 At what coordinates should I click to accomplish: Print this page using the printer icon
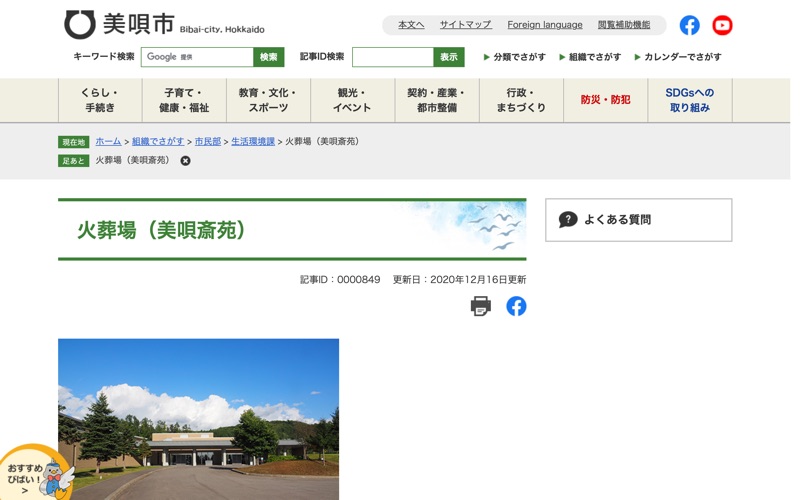(480, 306)
